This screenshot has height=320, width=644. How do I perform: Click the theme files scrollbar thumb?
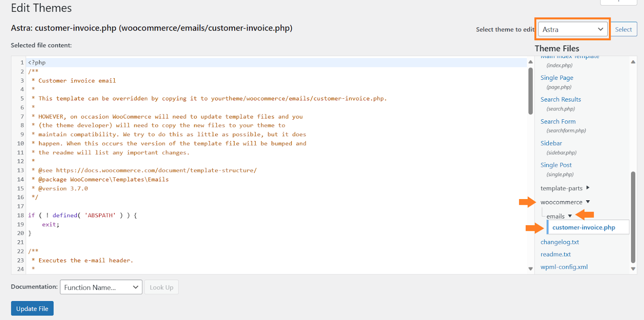pos(633,217)
